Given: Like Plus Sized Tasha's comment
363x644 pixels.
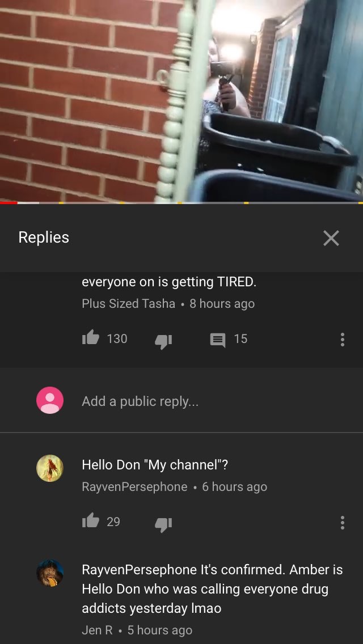Looking at the screenshot, I should (x=91, y=338).
